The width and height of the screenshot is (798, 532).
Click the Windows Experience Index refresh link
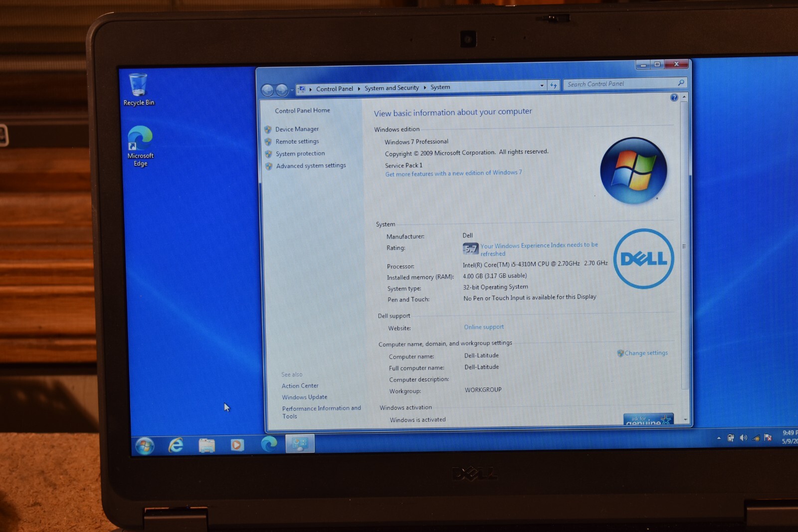point(539,249)
